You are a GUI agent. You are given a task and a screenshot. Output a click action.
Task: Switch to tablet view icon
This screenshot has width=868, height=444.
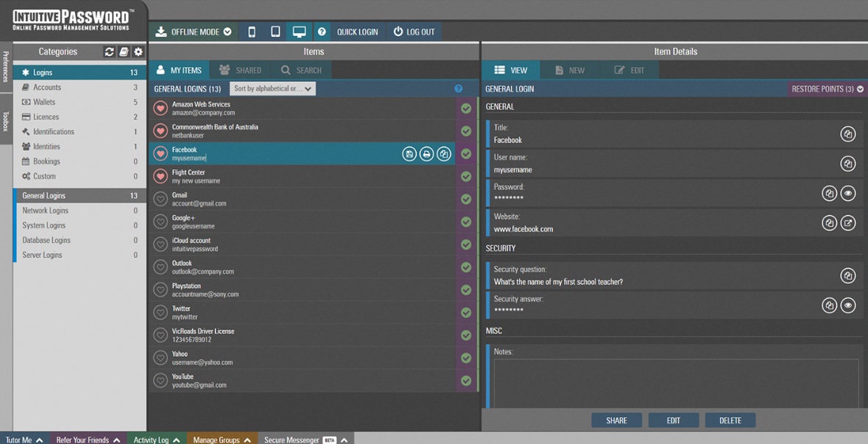point(275,32)
